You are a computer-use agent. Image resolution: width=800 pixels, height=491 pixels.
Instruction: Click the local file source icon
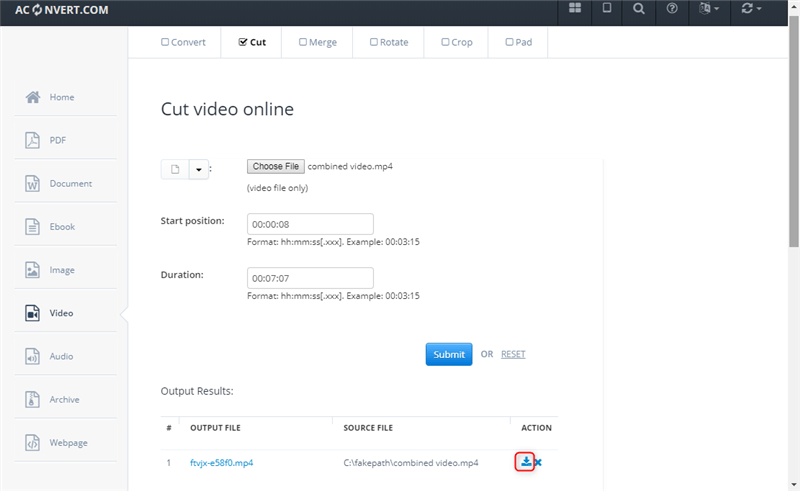pyautogui.click(x=175, y=169)
